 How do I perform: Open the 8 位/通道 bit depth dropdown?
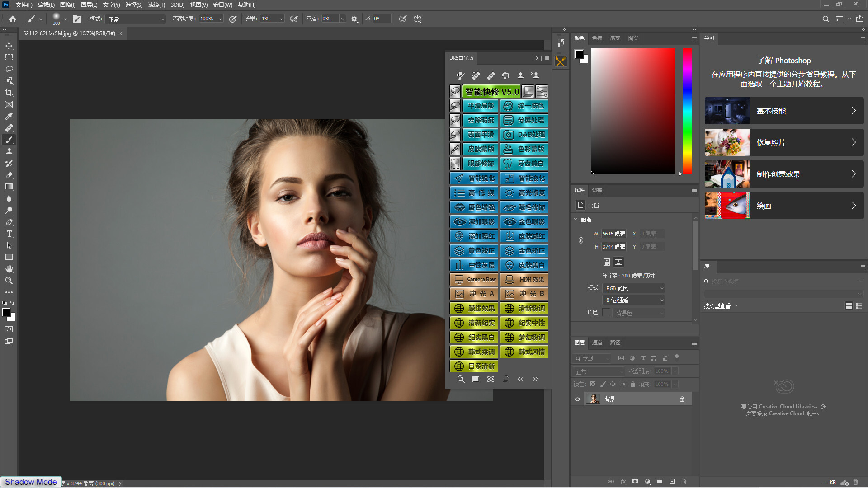[633, 300]
